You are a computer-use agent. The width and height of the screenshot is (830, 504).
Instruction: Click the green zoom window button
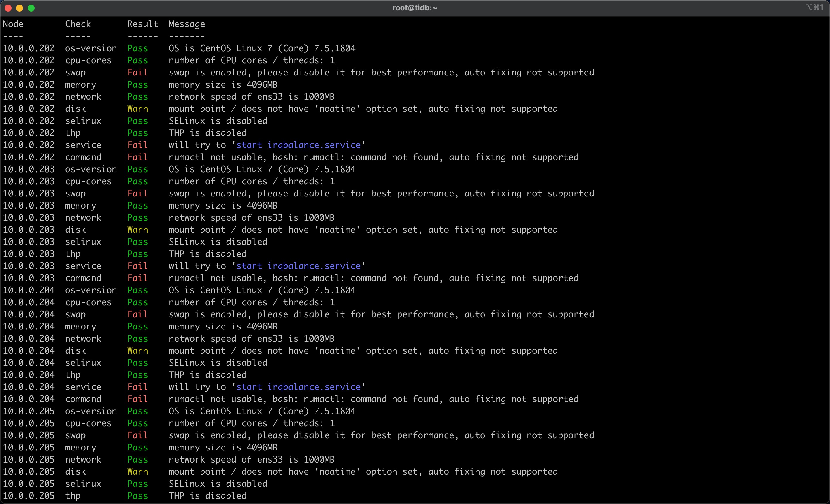point(31,8)
